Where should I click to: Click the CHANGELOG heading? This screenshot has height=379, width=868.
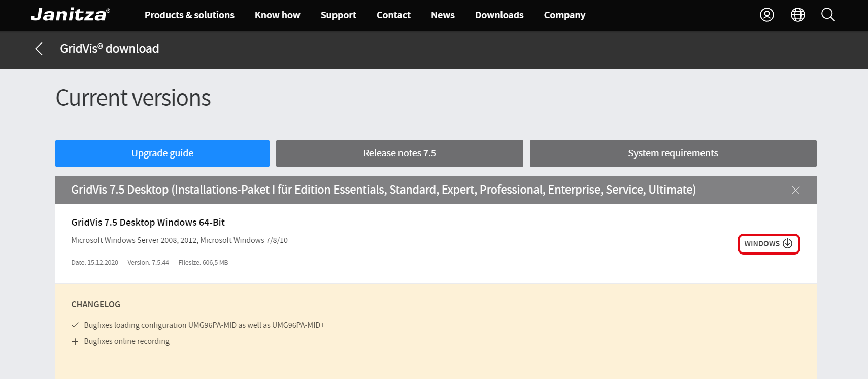tap(96, 305)
